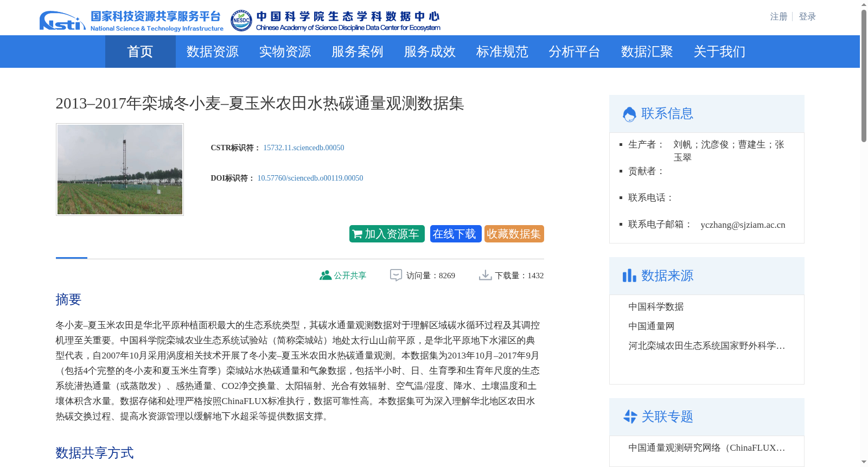This screenshot has height=467, width=868.
Task: Click the 登录 login link
Action: coord(807,17)
